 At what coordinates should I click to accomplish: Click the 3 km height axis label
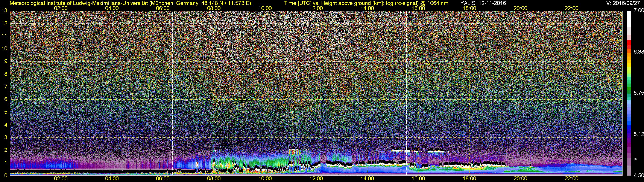pyautogui.click(x=6, y=137)
